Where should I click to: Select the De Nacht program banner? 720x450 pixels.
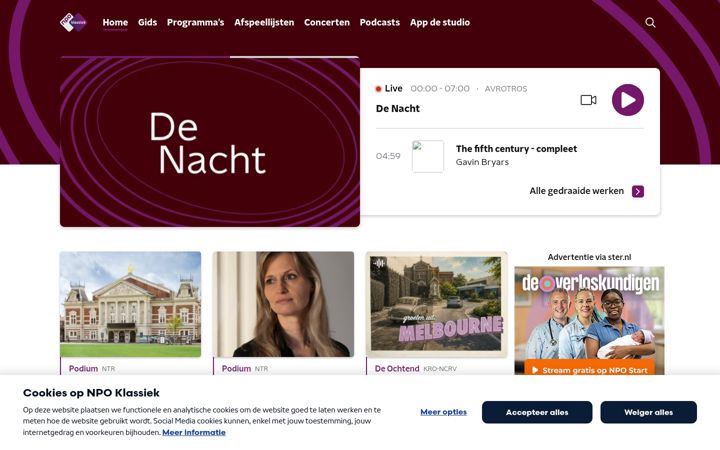[x=210, y=142]
